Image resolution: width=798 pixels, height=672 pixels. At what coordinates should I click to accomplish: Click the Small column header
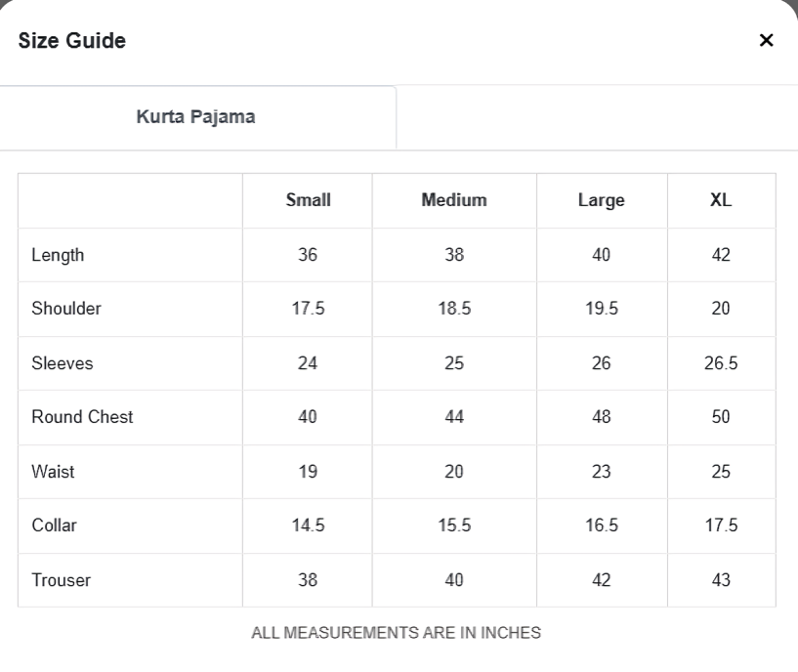click(x=308, y=200)
